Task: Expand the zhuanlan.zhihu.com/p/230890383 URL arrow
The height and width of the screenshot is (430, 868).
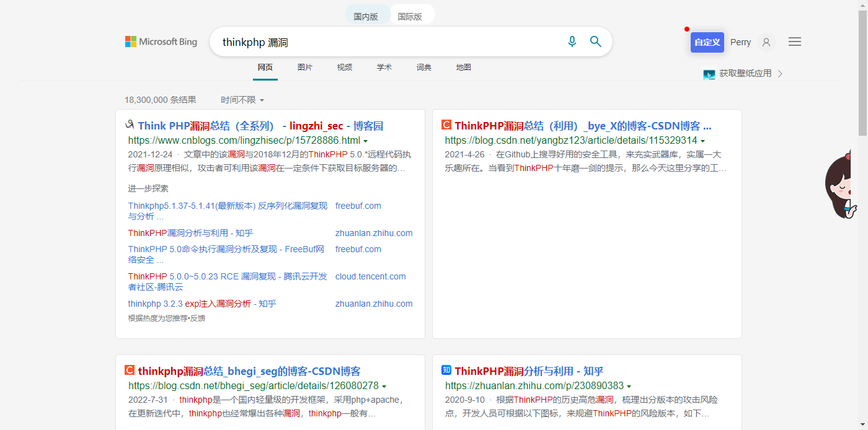Action: (x=629, y=387)
